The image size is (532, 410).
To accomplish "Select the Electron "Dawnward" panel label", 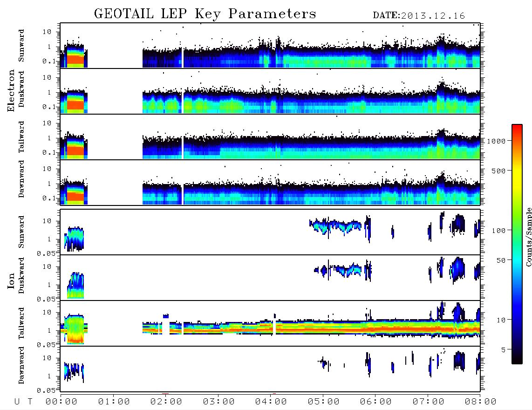I will coord(21,179).
